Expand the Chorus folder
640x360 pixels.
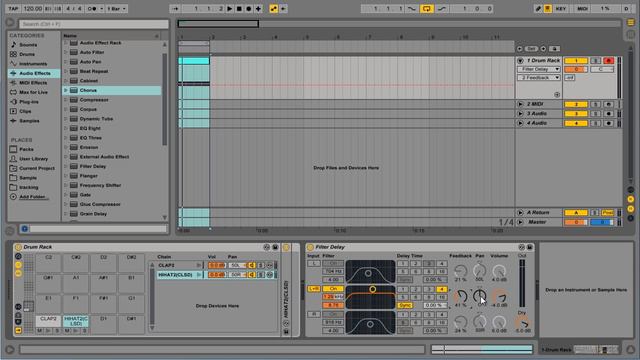click(65, 90)
